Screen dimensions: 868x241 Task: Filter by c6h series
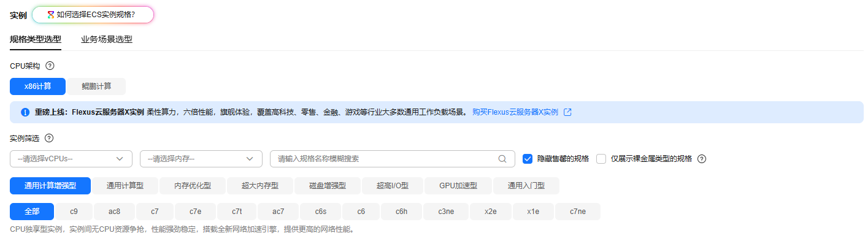tap(402, 212)
